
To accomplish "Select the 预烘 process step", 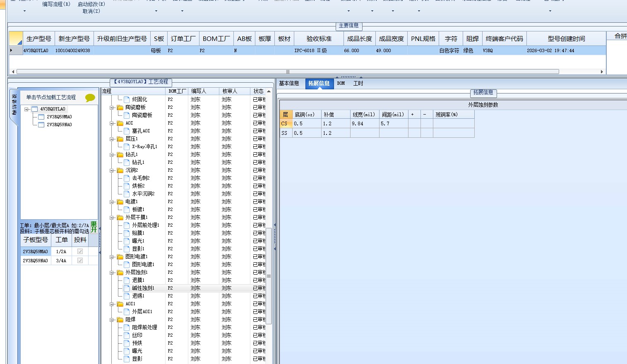I will [137, 343].
